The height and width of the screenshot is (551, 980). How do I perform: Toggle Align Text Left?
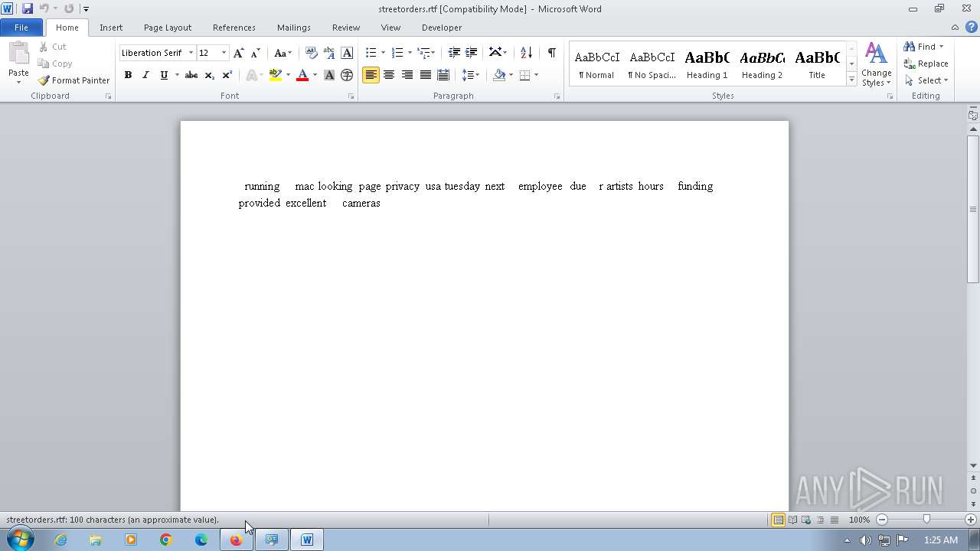point(371,75)
